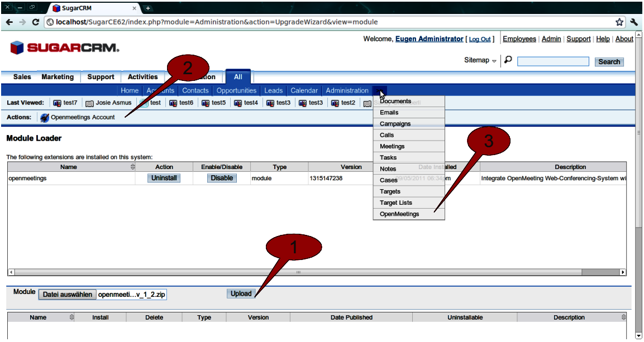Open Administration in the module bar

tap(347, 90)
